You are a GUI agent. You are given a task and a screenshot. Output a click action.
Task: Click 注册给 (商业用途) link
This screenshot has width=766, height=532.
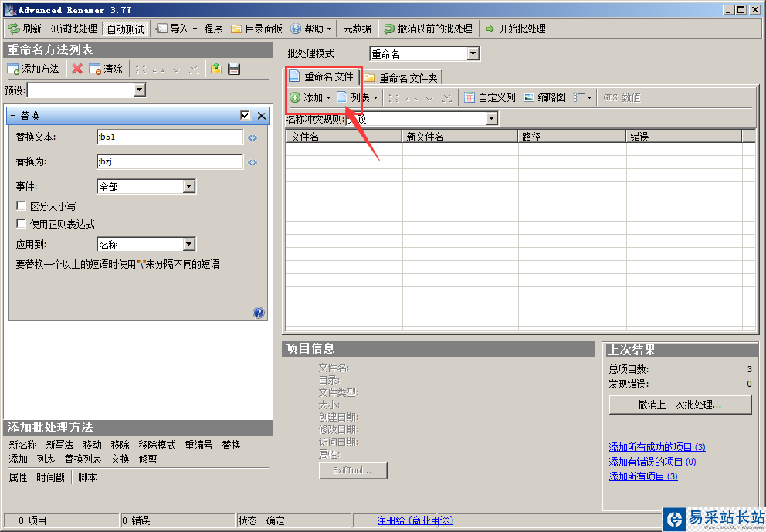[415, 520]
